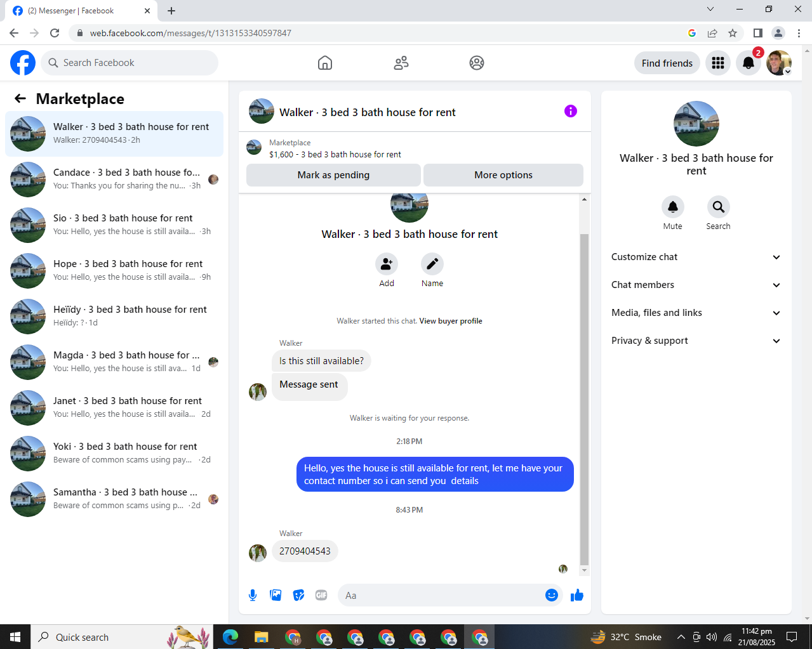Attach a photo with the image icon
The image size is (812, 649).
(x=276, y=595)
